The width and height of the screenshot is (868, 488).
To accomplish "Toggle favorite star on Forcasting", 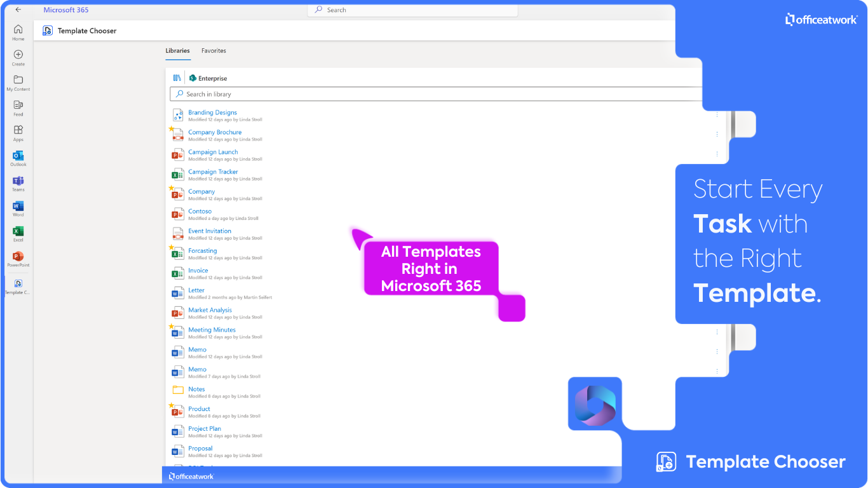I will (171, 247).
